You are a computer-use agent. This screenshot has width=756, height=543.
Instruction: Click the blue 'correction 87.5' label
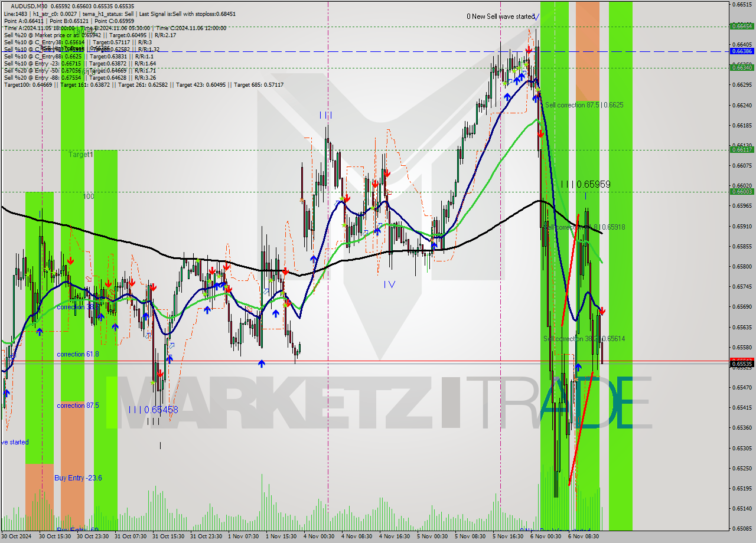[x=78, y=405]
